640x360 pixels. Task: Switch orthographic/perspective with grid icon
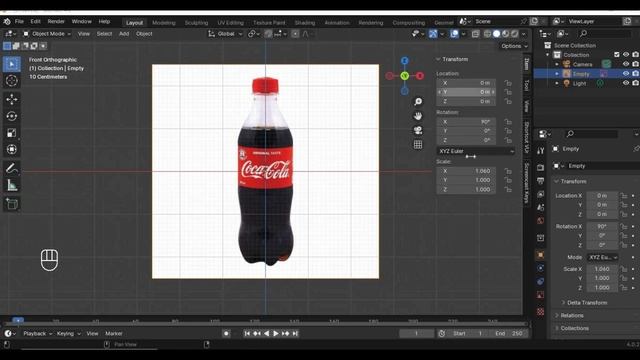(418, 144)
